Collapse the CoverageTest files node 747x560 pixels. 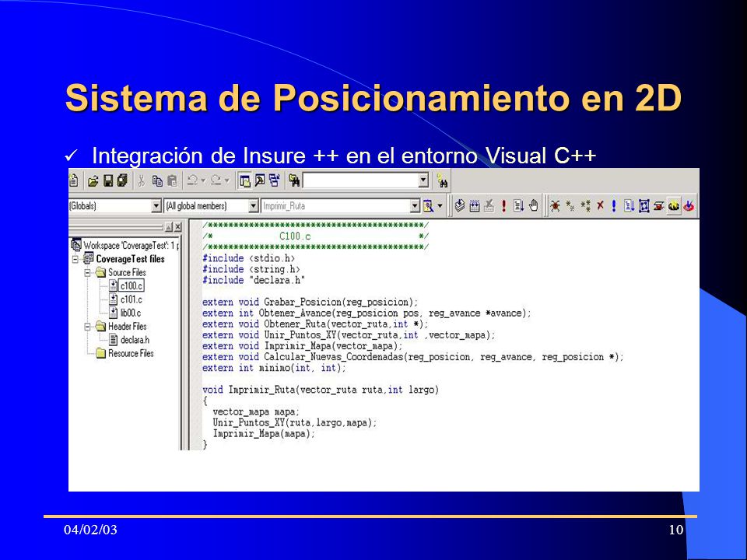click(x=75, y=259)
